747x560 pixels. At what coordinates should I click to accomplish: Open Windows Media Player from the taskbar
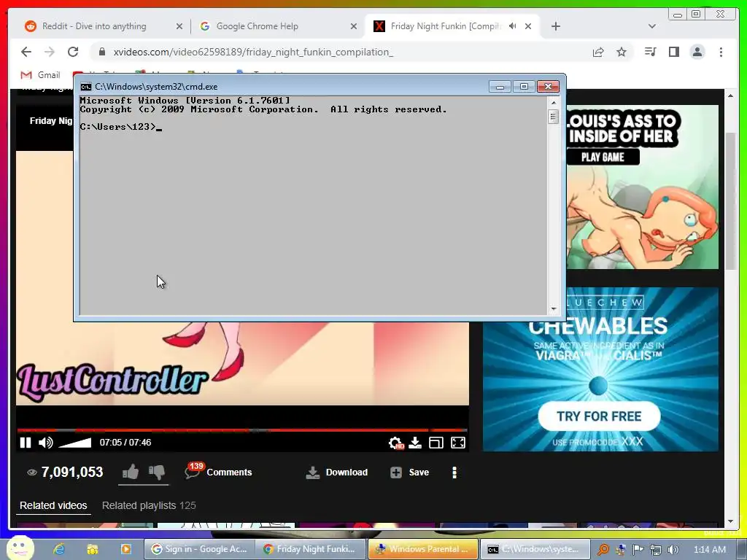pyautogui.click(x=125, y=549)
